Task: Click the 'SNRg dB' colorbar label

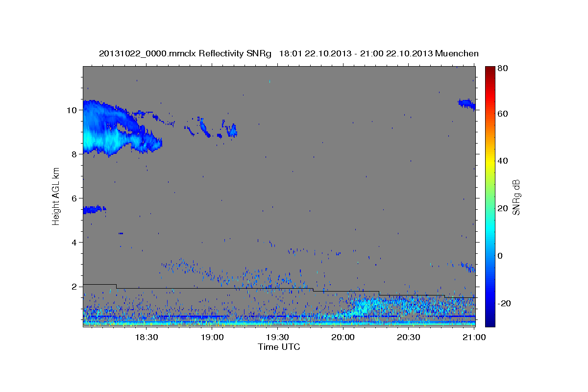Action: 516,196
